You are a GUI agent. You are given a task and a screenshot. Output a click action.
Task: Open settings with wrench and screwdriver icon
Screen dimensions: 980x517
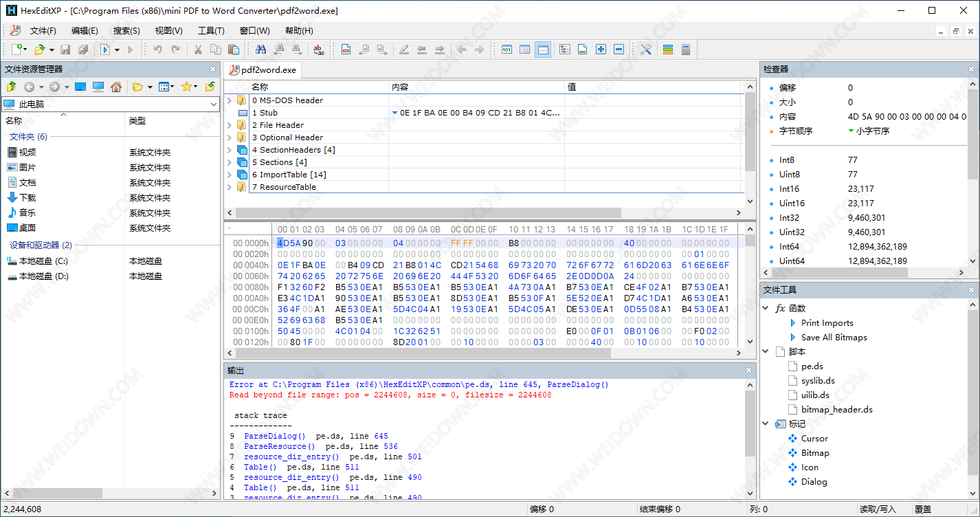pos(645,49)
